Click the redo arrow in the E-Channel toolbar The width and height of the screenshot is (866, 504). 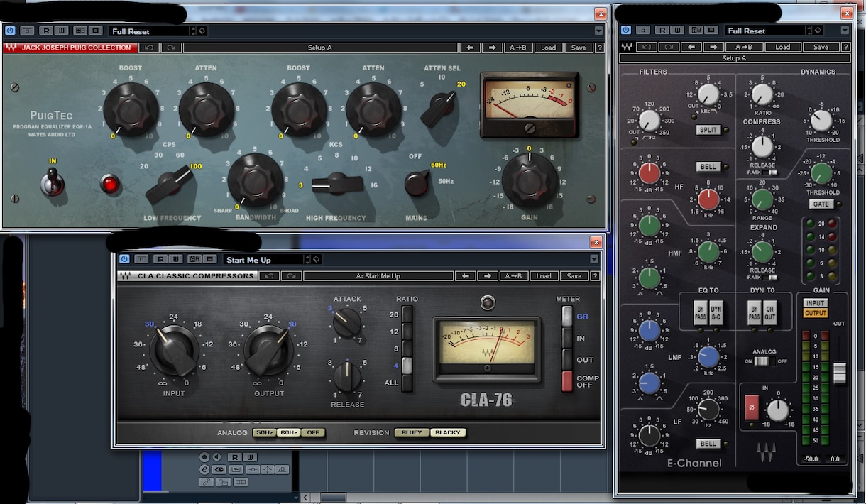coord(669,48)
